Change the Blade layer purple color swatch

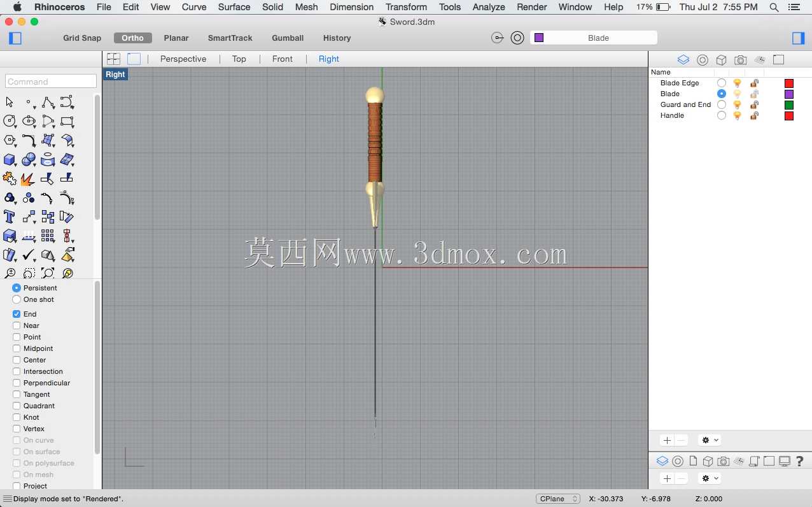pos(789,94)
